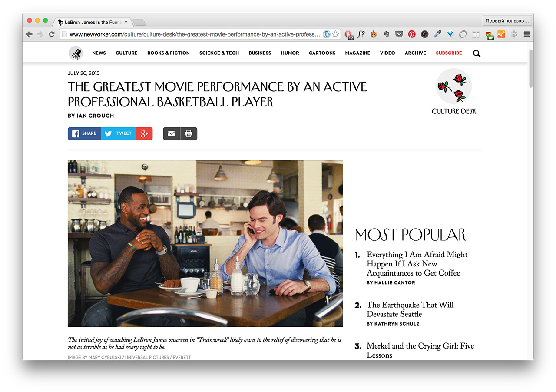Image resolution: width=556 pixels, height=392 pixels.
Task: Open the Chrome hamburger menu
Action: point(526,34)
